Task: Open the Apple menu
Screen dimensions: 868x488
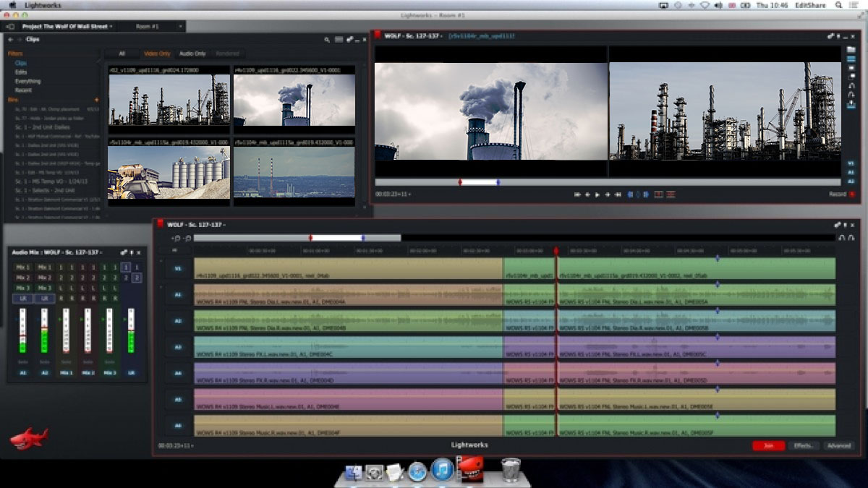Action: tap(13, 4)
